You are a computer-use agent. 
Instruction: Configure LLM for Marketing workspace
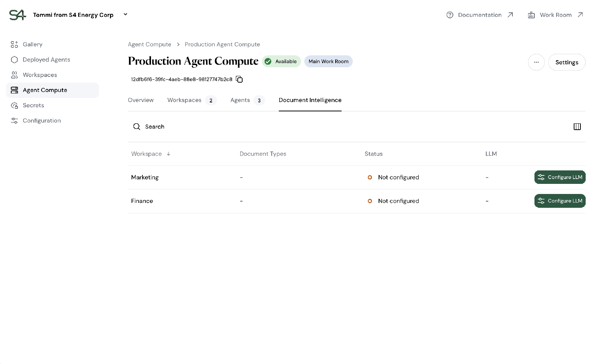click(560, 178)
